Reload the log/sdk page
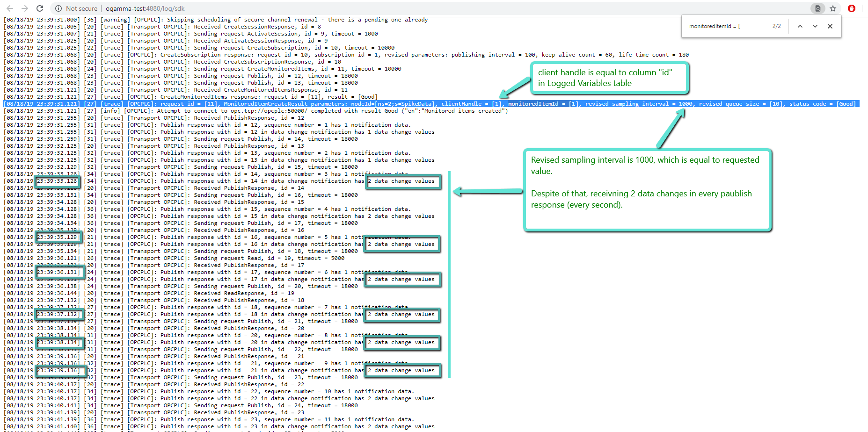This screenshot has height=432, width=868. pos(40,8)
